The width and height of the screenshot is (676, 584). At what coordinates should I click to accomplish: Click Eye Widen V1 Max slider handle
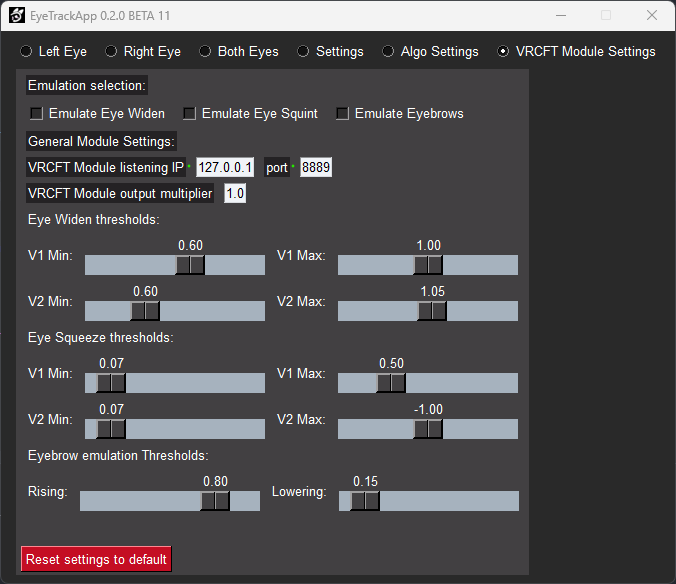[x=428, y=265]
